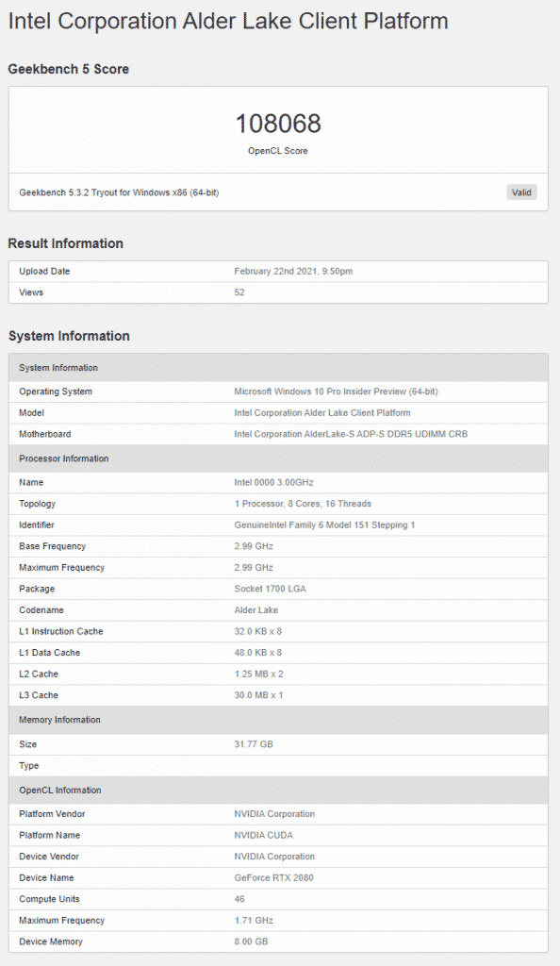
Task: Click L1 Instruction Cache value '32.0 KB x 8'
Action: click(x=258, y=631)
